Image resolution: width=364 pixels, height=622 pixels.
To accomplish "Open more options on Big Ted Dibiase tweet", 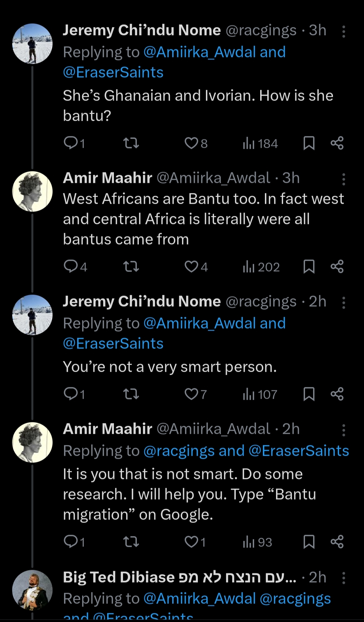I will click(343, 578).
